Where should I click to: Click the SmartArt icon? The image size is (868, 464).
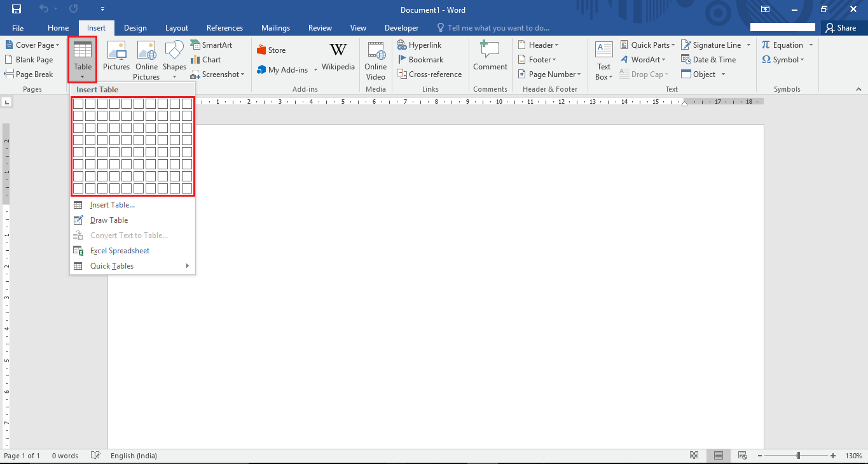click(x=195, y=45)
